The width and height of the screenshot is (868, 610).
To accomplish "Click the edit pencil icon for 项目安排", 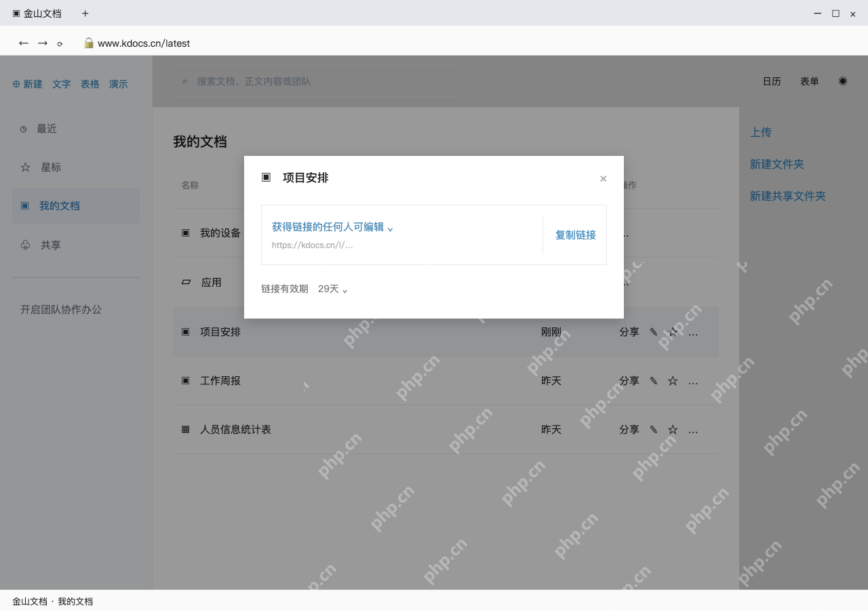I will pos(654,332).
